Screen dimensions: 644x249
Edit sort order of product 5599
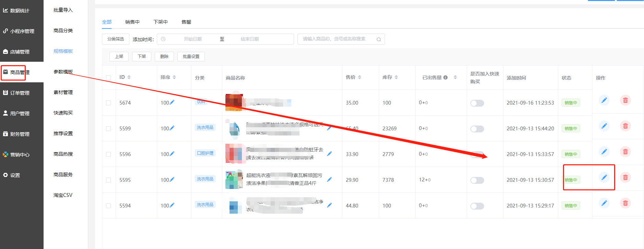172,128
